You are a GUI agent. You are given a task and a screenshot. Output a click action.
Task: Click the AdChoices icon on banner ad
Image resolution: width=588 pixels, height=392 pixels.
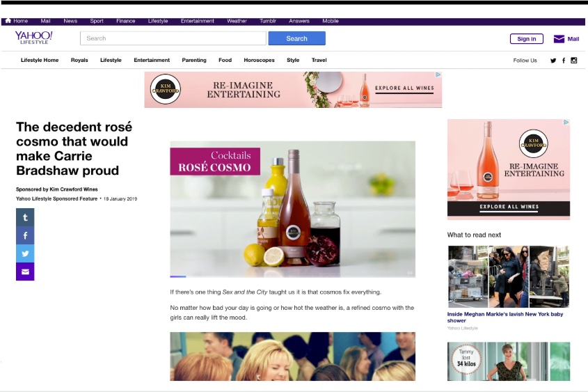[438, 75]
